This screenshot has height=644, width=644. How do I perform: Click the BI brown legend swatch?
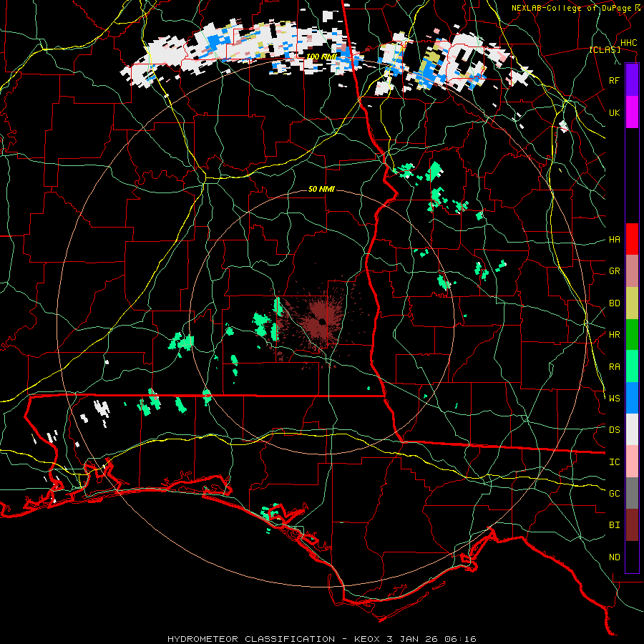point(632,525)
